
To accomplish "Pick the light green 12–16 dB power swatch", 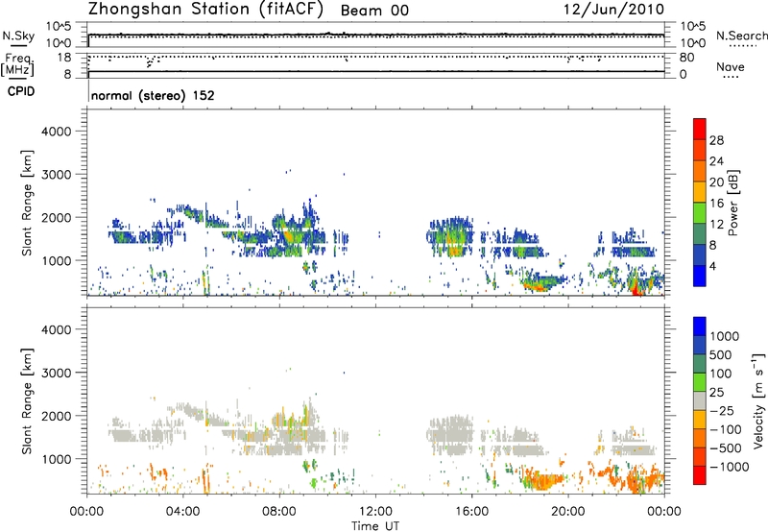I will coord(700,213).
